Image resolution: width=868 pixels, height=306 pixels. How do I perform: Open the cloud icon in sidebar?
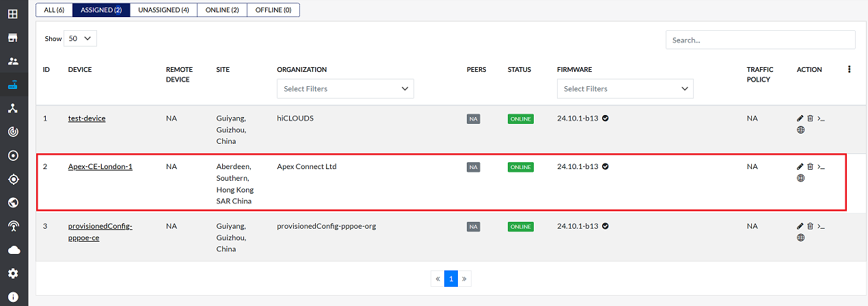[x=13, y=250]
